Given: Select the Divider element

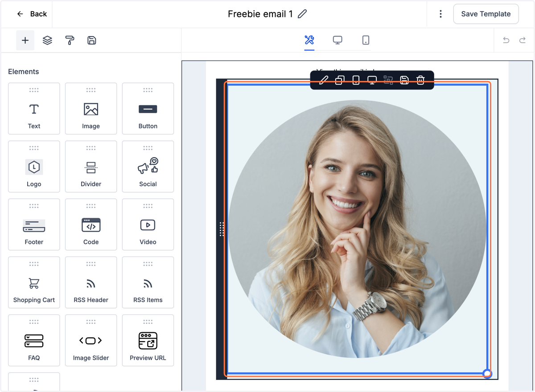Looking at the screenshot, I should (91, 167).
